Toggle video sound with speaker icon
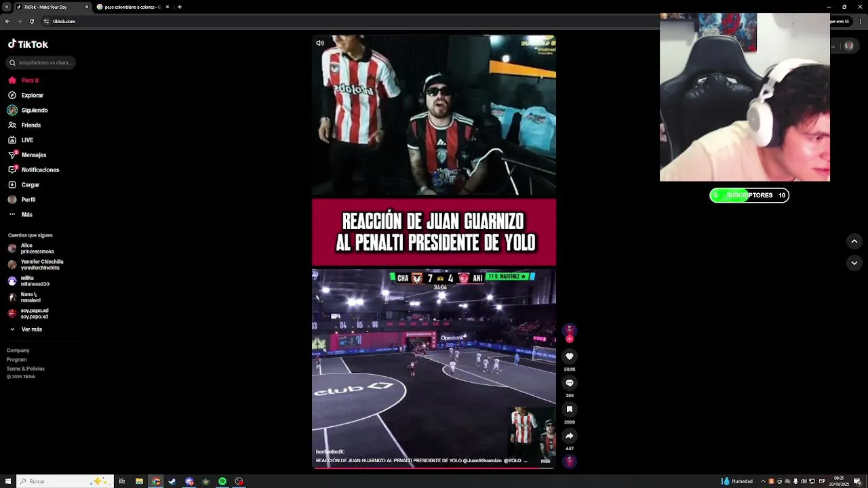This screenshot has height=488, width=868. point(320,43)
